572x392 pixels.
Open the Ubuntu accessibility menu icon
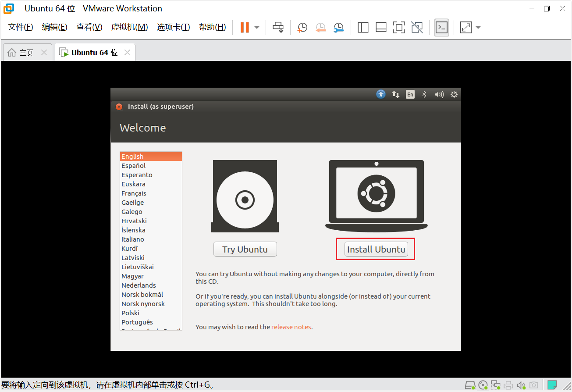tap(381, 94)
